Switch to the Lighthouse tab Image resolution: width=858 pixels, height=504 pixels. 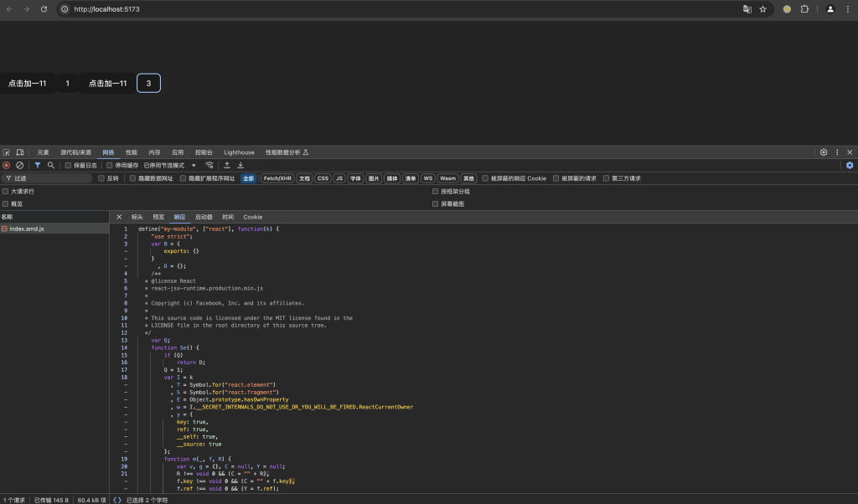(239, 152)
